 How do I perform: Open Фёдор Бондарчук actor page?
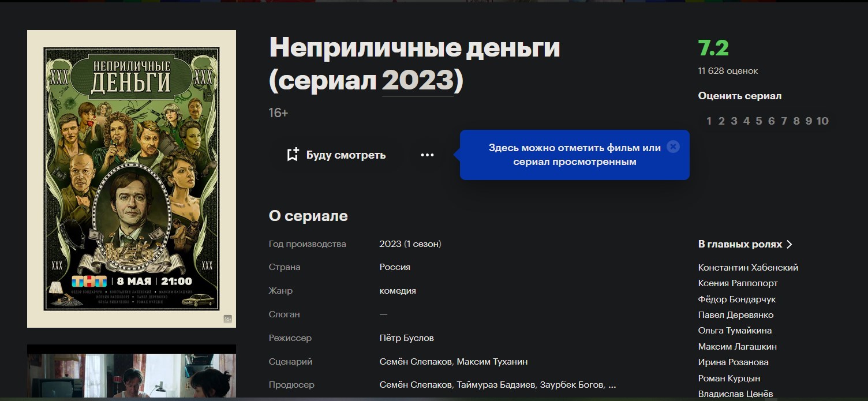[737, 299]
